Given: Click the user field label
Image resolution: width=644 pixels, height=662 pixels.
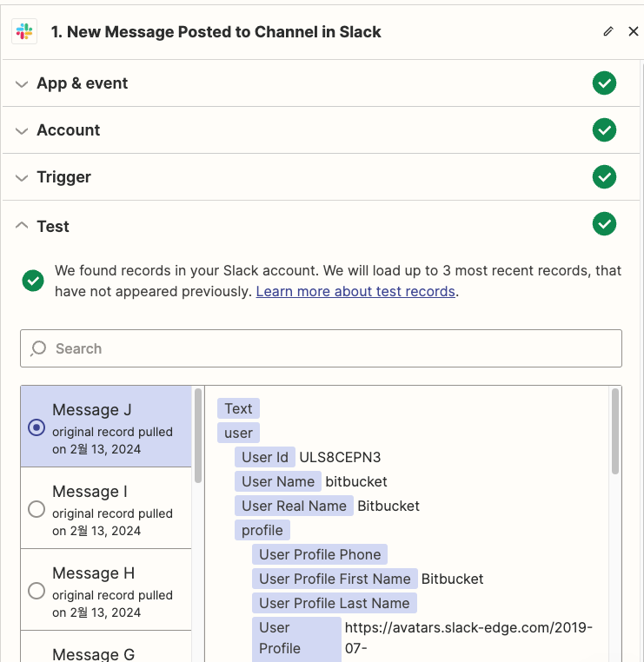Looking at the screenshot, I should (239, 433).
